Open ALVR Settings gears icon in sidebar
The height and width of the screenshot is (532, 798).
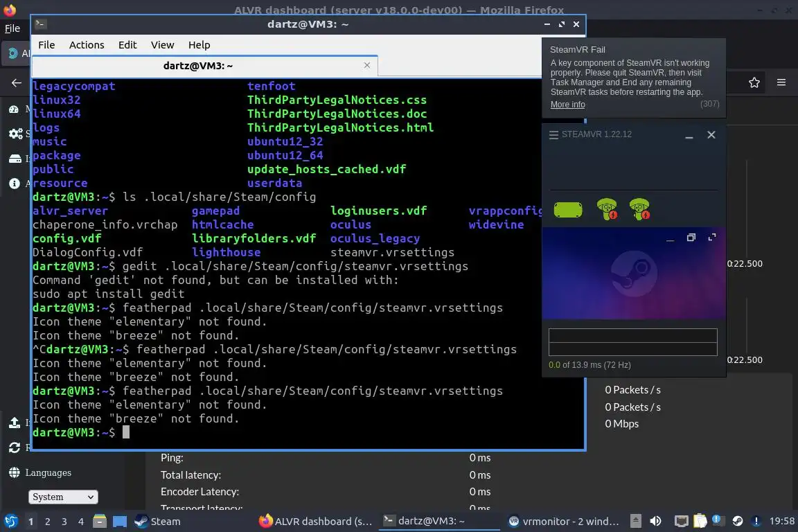[16, 134]
